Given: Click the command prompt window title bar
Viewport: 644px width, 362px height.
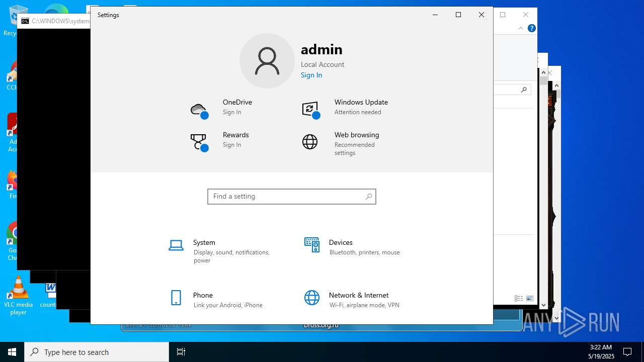Looking at the screenshot, I should 54,21.
